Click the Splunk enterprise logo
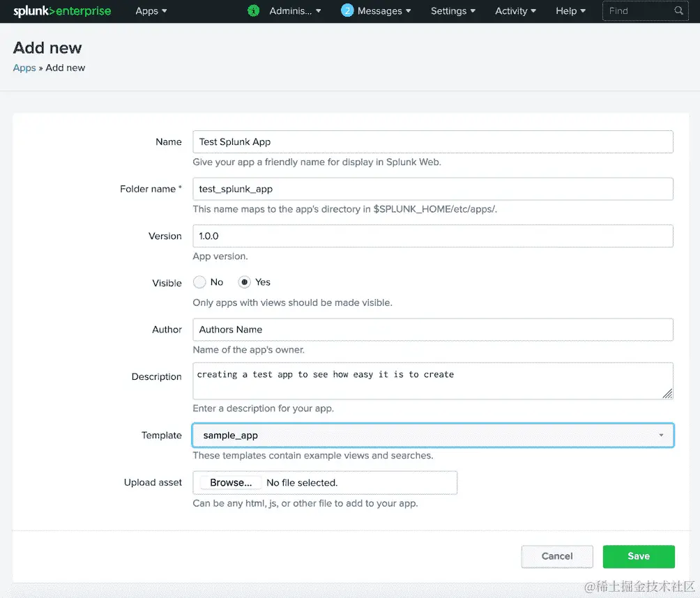This screenshot has width=700, height=598. point(62,11)
